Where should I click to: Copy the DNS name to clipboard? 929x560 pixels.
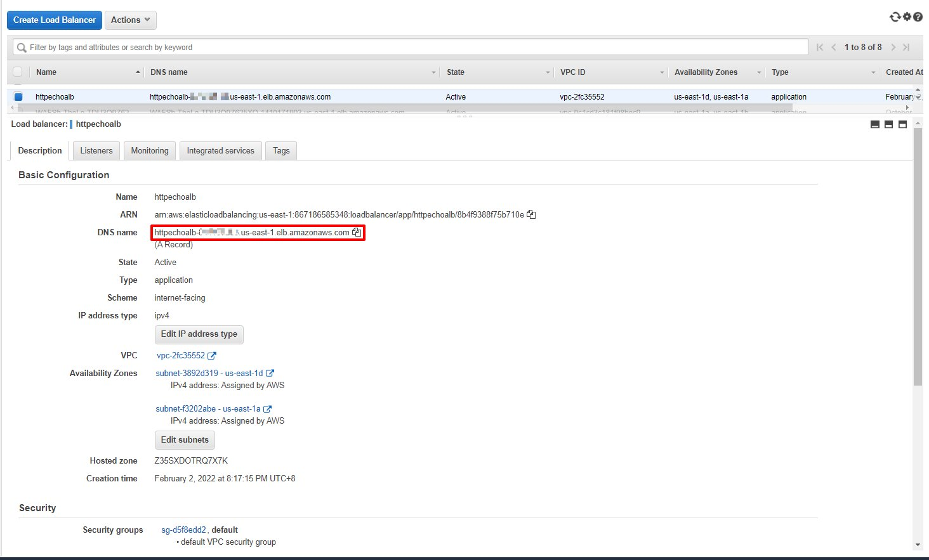[x=357, y=233]
